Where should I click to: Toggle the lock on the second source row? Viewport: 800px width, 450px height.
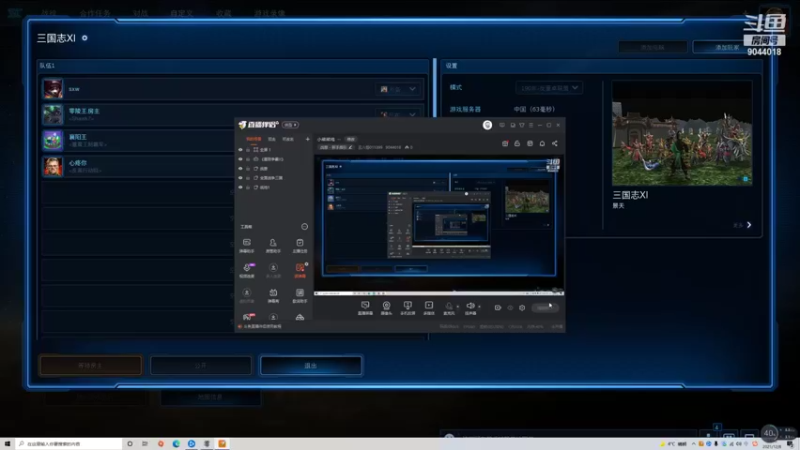tap(248, 159)
